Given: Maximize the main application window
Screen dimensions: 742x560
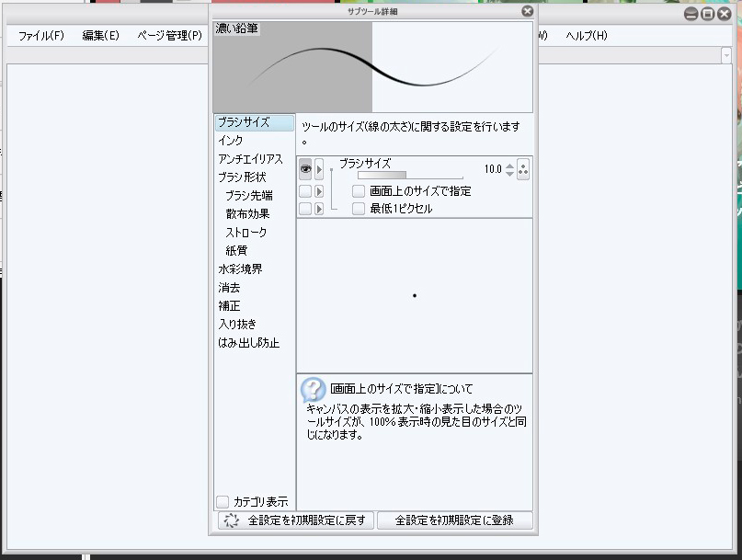Looking at the screenshot, I should [x=707, y=14].
